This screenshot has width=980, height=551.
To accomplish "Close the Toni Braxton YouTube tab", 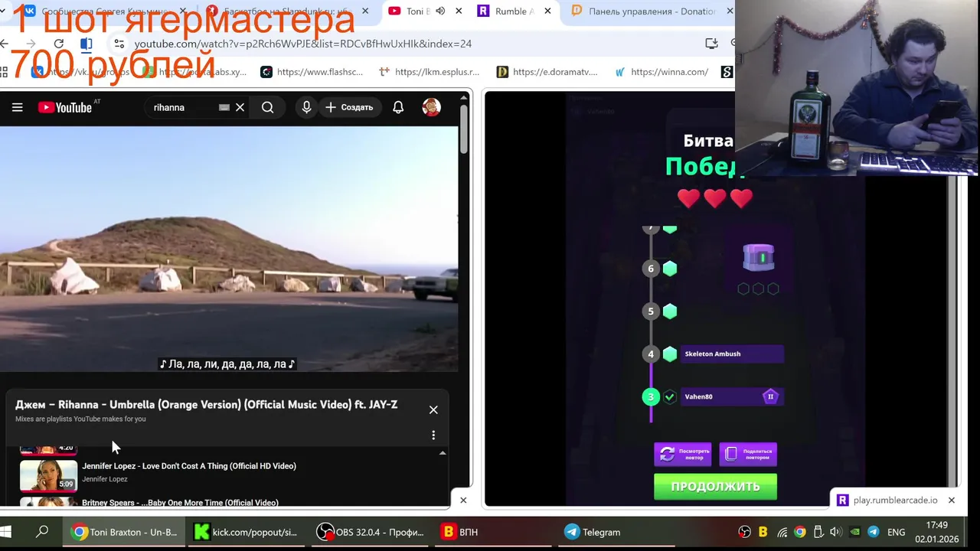I will click(459, 11).
